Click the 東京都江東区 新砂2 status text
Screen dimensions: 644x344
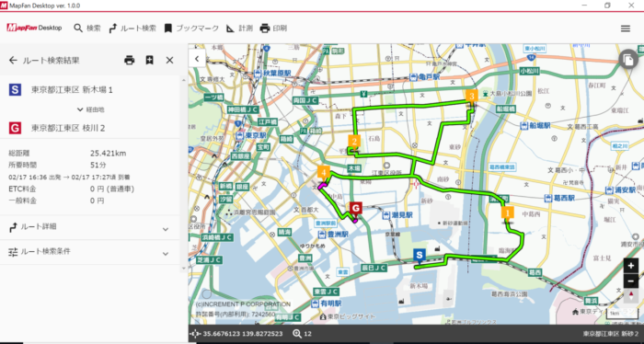tap(610, 334)
